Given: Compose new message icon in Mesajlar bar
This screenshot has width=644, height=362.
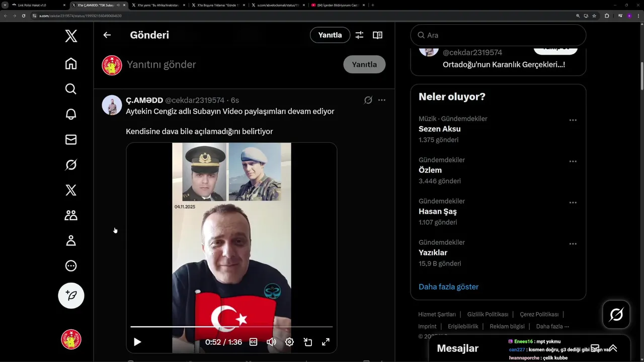Looking at the screenshot, I should click(595, 348).
